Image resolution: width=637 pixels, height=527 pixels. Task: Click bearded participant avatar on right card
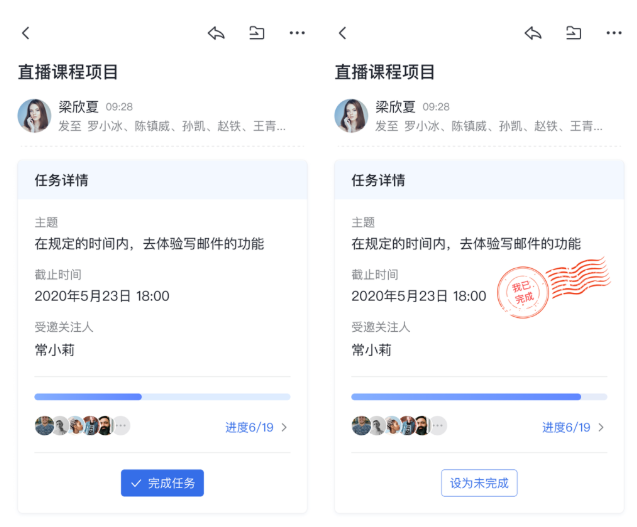pyautogui.click(x=422, y=426)
